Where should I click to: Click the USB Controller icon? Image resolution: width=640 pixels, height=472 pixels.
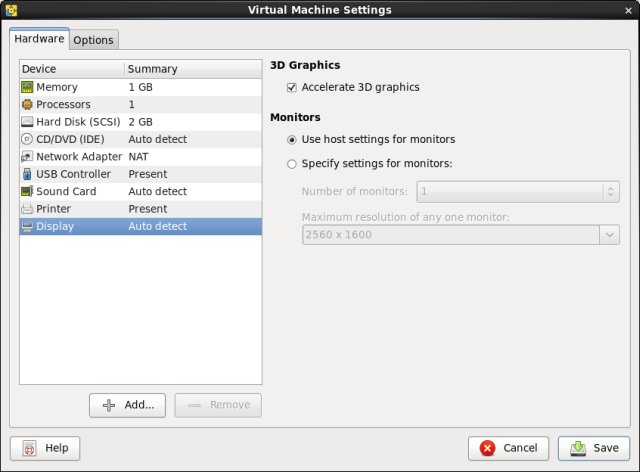pyautogui.click(x=27, y=174)
